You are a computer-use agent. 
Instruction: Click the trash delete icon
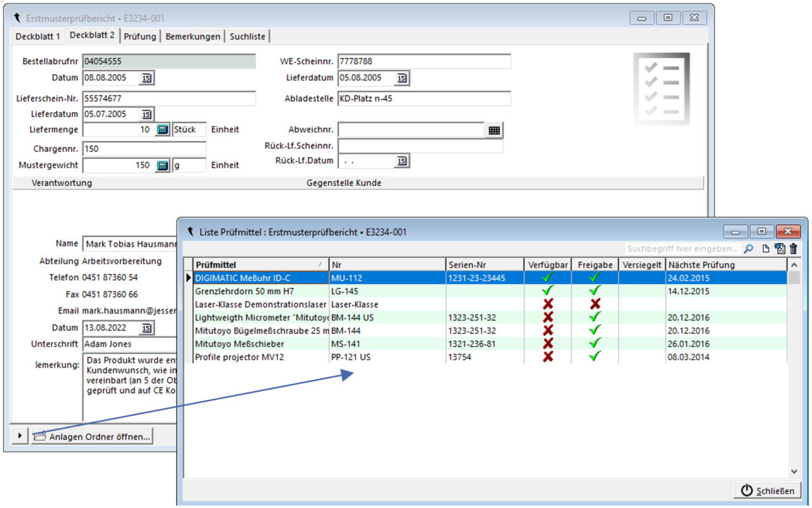(794, 249)
